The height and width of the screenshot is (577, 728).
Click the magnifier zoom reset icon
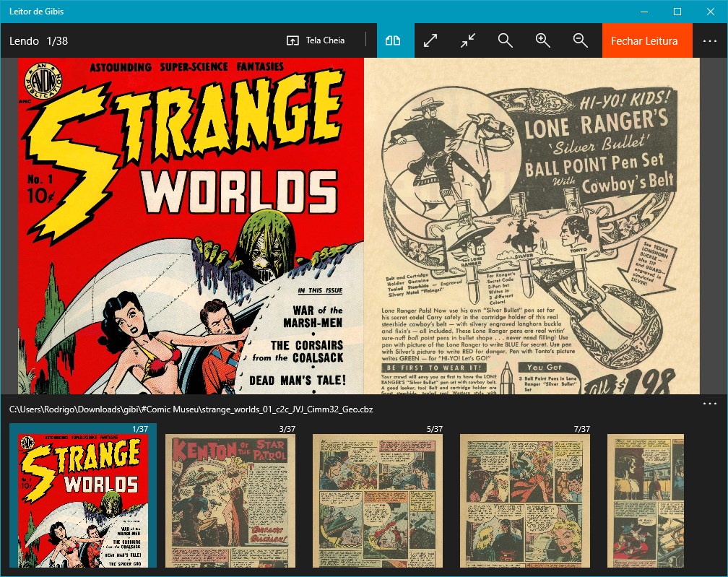[x=505, y=40]
